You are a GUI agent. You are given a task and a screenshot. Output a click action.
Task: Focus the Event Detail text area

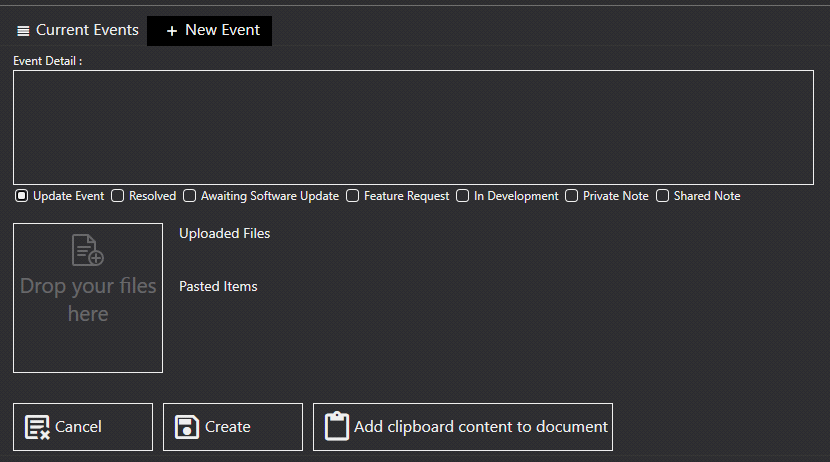pyautogui.click(x=413, y=128)
